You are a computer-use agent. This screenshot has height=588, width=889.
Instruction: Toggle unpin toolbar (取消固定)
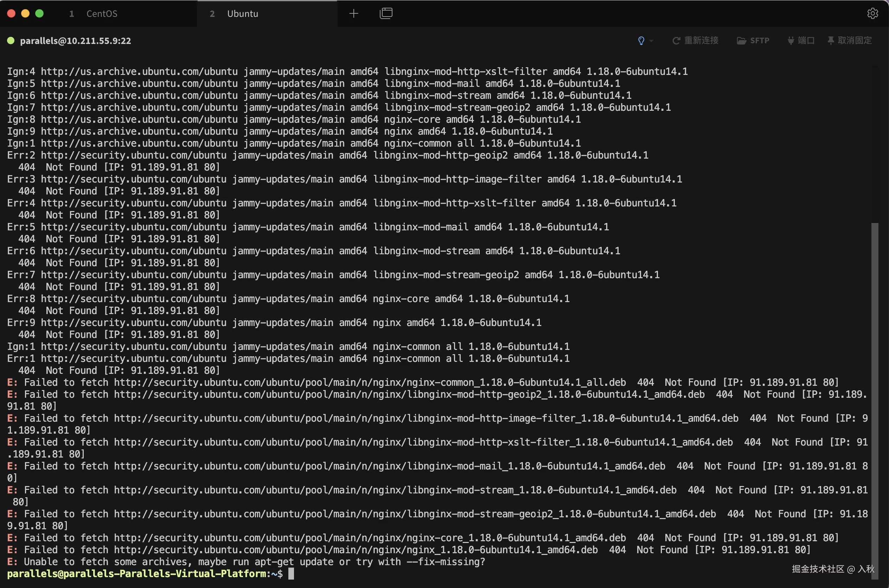tap(850, 40)
